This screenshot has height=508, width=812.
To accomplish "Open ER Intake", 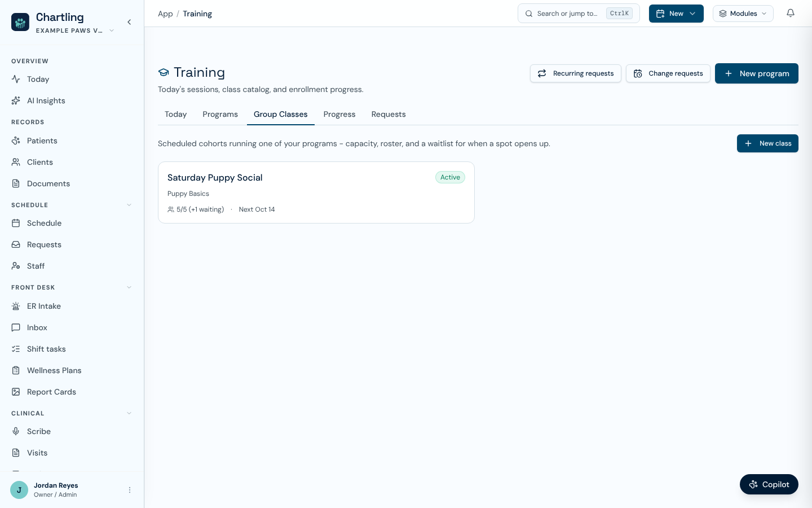I will tap(72, 306).
